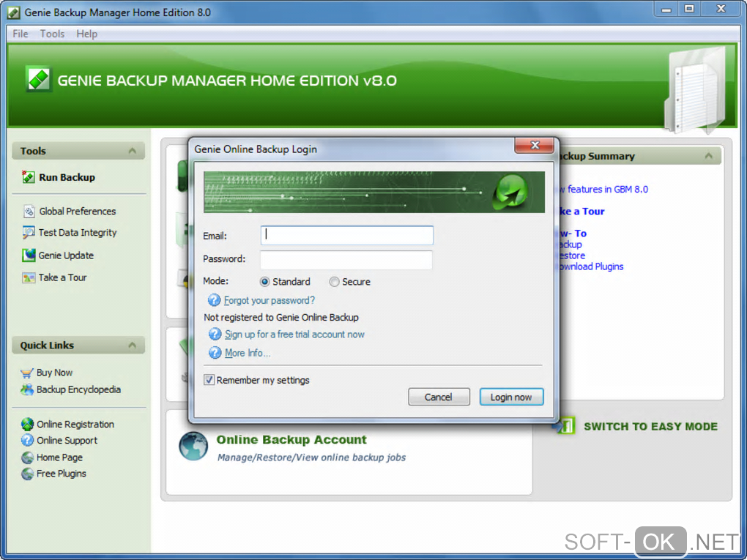Viewport: 747px width, 560px height.
Task: Open Genie Update label
Action: point(66,255)
